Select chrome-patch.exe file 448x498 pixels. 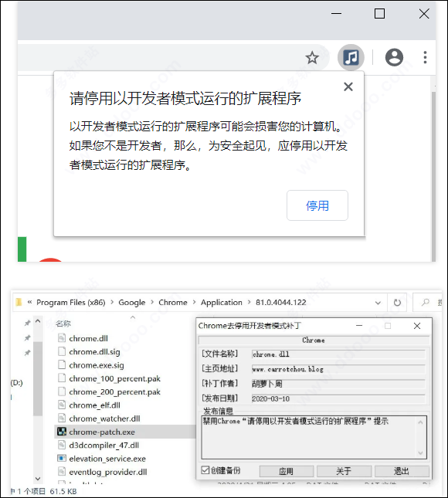click(102, 432)
